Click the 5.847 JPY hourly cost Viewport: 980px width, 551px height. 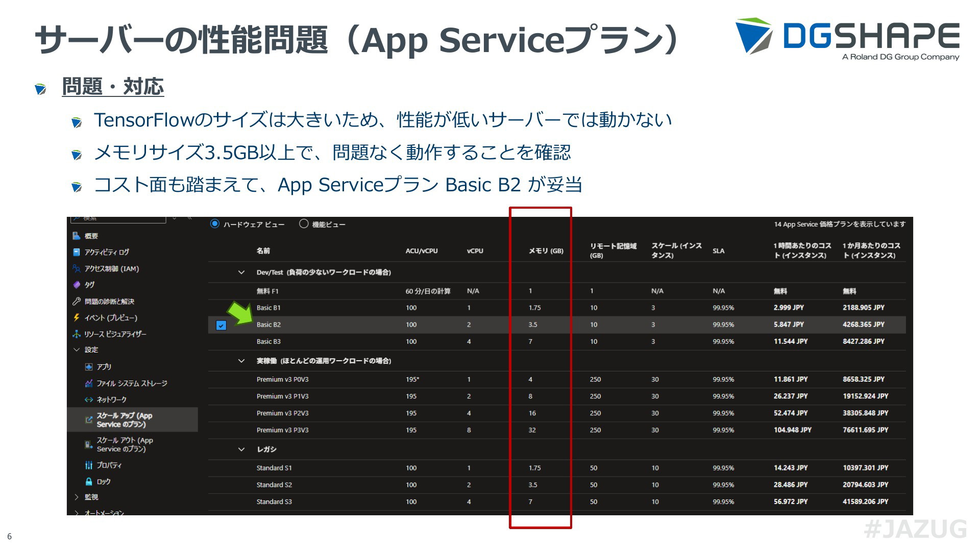pos(789,324)
